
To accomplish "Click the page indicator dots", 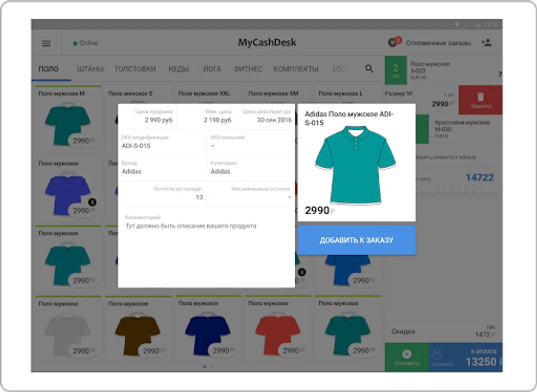I will (x=208, y=366).
